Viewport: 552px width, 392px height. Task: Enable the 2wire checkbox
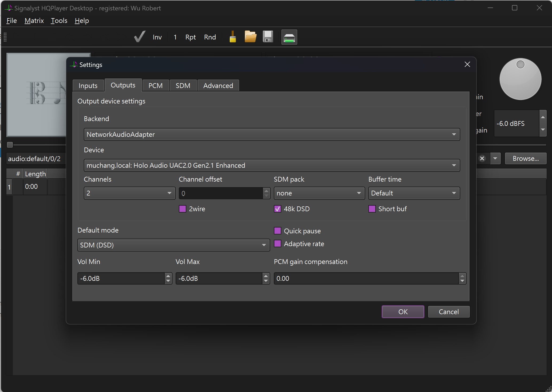(x=183, y=209)
